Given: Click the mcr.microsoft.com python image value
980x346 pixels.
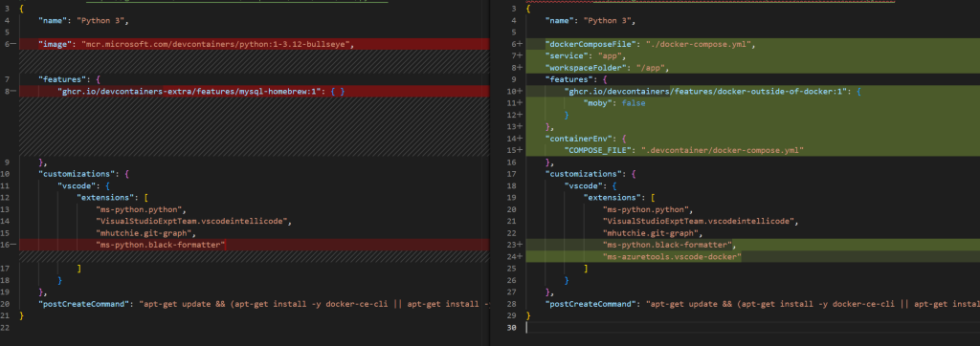Looking at the screenshot, I should 218,44.
